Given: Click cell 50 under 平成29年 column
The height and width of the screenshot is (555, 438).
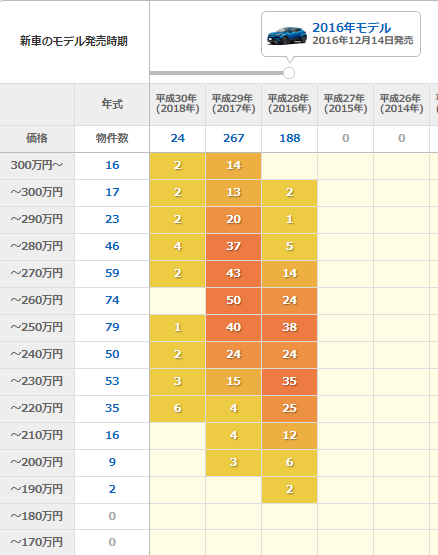Looking at the screenshot, I should [x=234, y=301].
